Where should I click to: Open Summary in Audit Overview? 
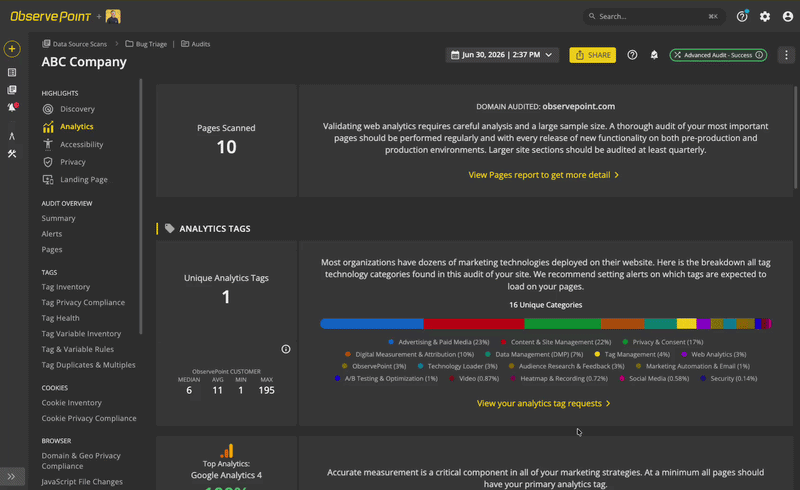(x=58, y=218)
